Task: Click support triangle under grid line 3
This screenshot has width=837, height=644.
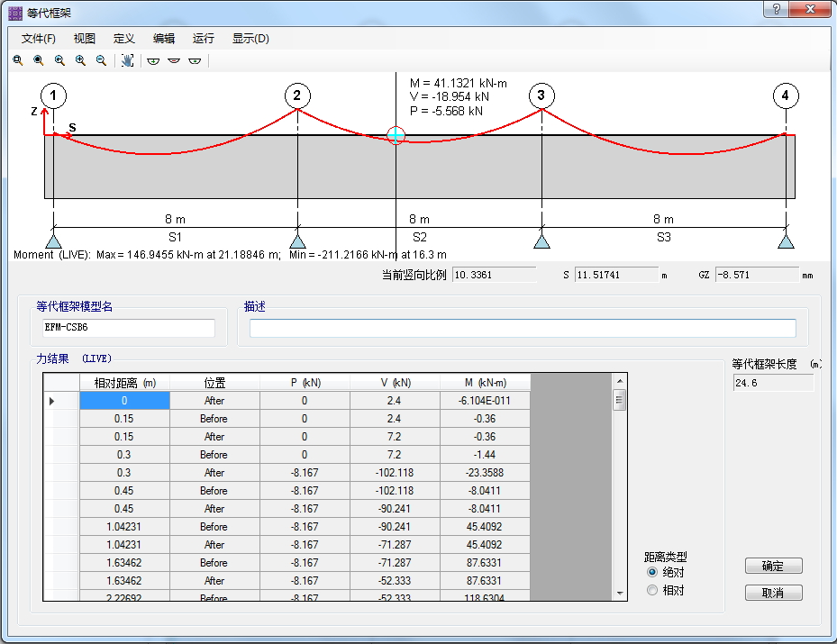Action: (541, 241)
